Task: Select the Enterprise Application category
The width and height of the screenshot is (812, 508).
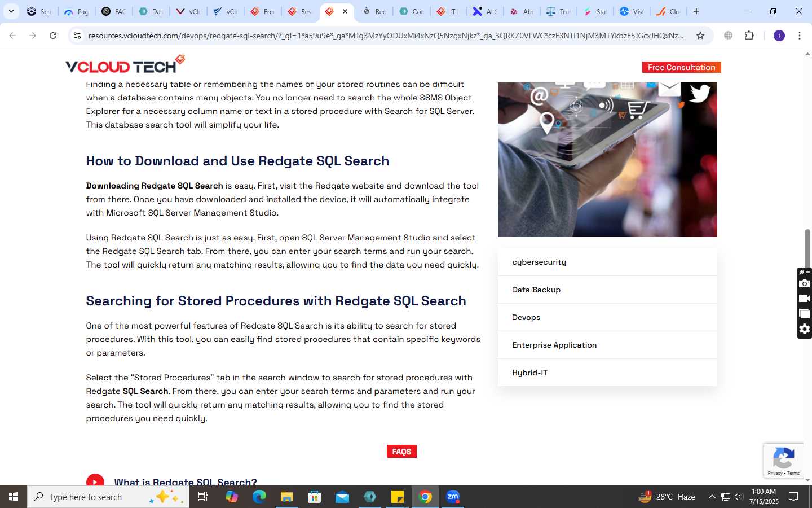Action: tap(607, 345)
